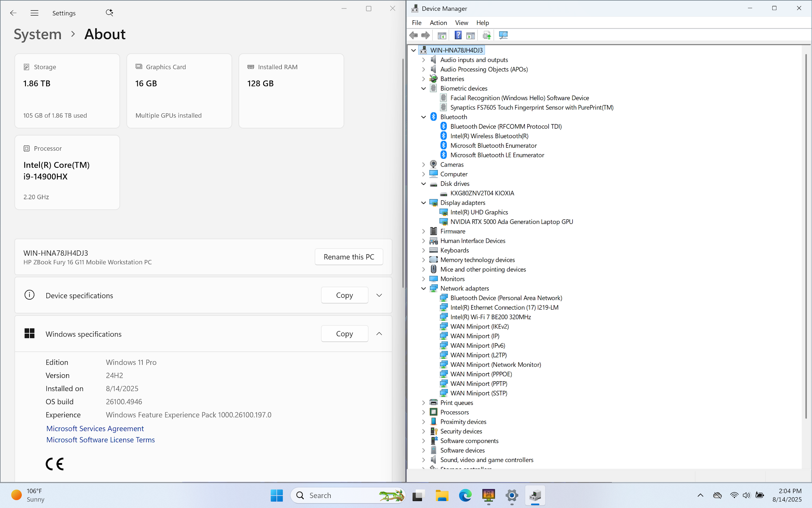Select NVIDIA RTX 5000 Ada Generation Laptop GPU

pyautogui.click(x=512, y=222)
